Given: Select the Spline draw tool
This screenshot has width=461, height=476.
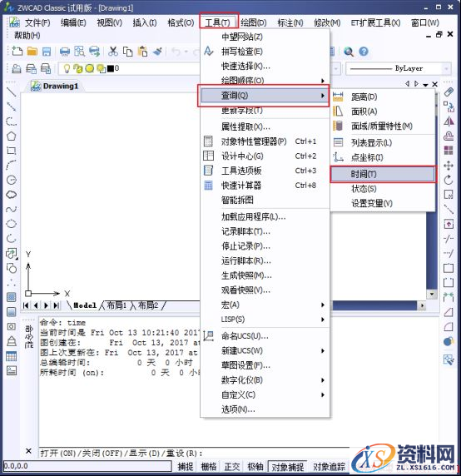Looking at the screenshot, I should tap(12, 209).
